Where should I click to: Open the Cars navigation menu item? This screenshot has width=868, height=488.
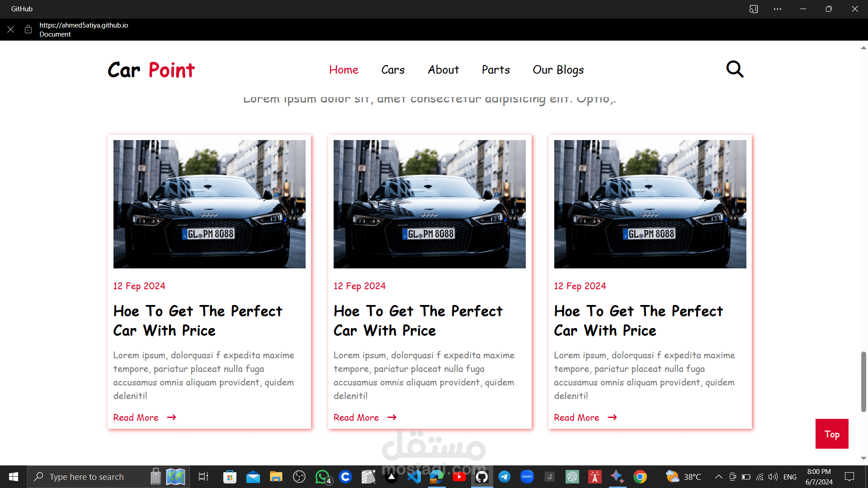point(392,70)
